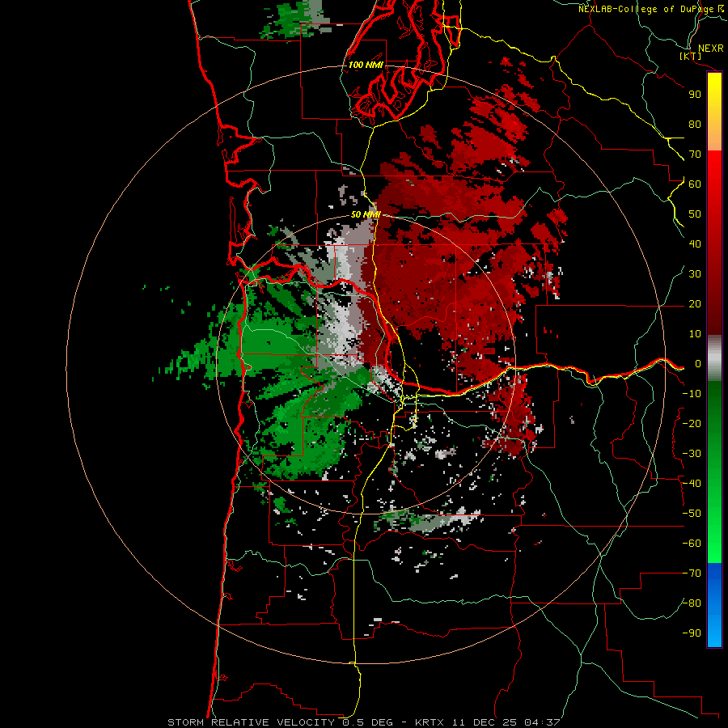Click the '70' value on velocity scale

(695, 154)
